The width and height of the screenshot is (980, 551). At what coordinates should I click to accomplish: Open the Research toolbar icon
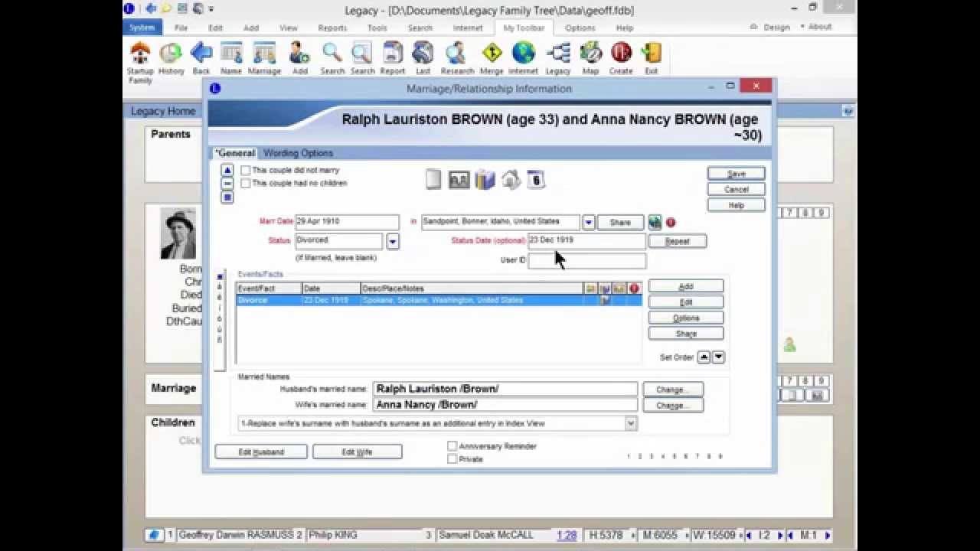pyautogui.click(x=457, y=59)
